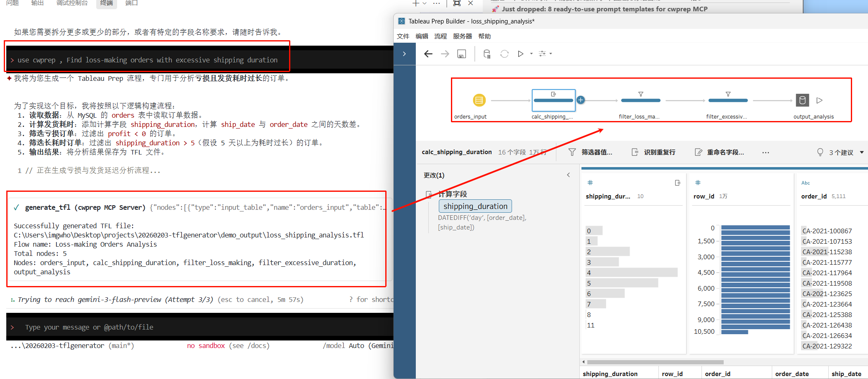Expand the left sidebar panel arrow
Viewport: 868px width, 379px height.
[405, 54]
